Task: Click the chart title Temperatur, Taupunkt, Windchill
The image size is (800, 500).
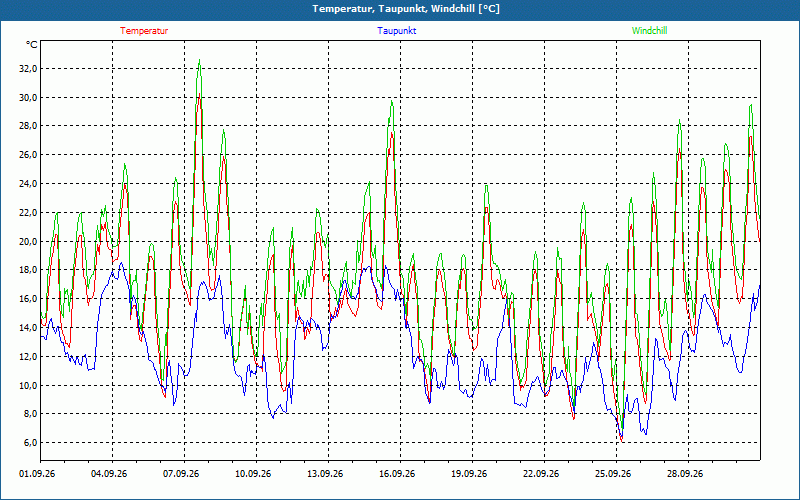Action: point(406,9)
